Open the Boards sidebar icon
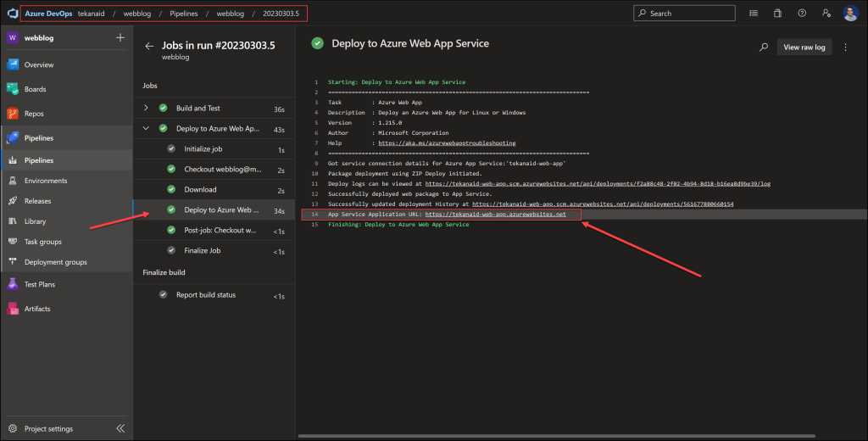Viewport: 868px width, 441px height. [x=13, y=89]
